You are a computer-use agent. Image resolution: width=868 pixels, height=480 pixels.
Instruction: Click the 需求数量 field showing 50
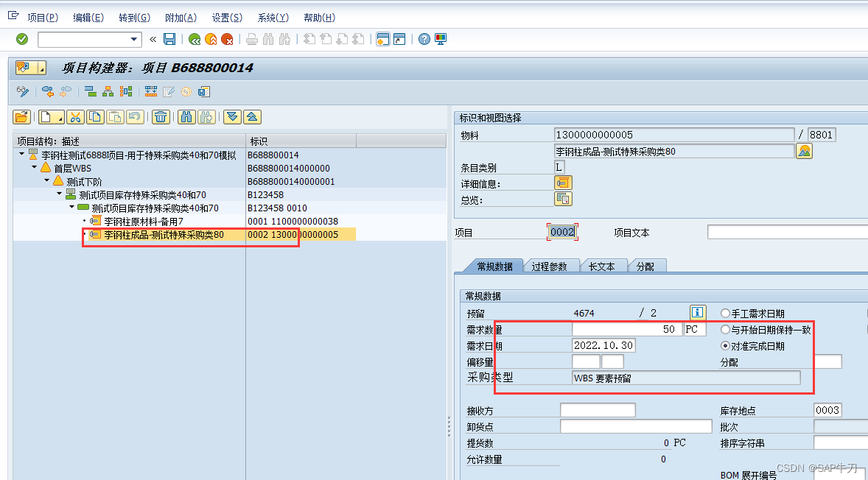click(x=626, y=330)
